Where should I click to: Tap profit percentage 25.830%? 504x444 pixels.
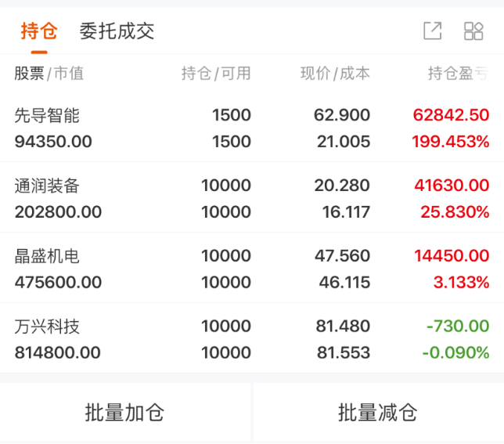455,212
